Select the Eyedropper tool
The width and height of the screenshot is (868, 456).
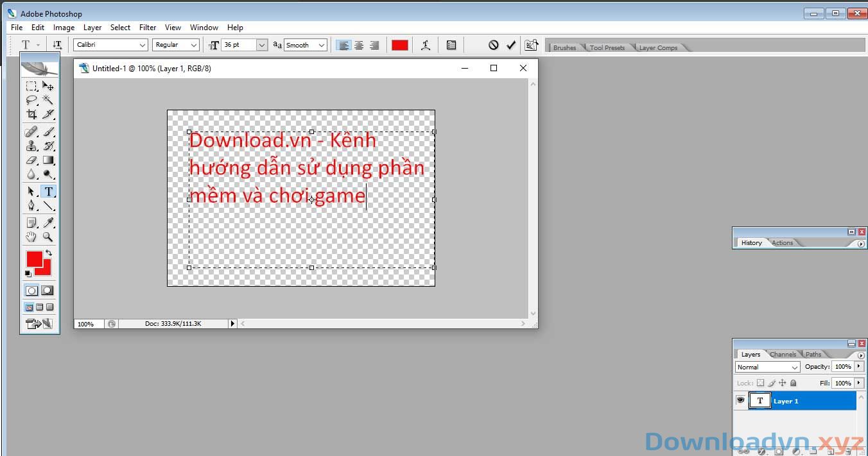[48, 223]
